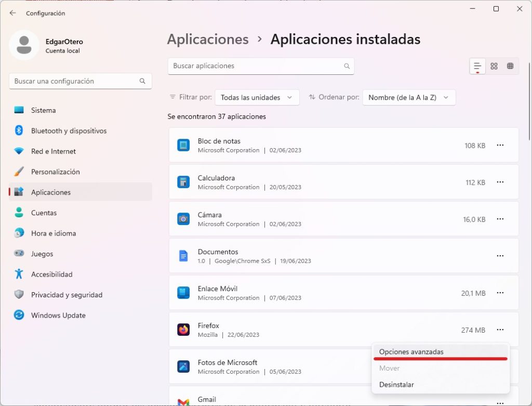Select Opciones avanzadas in context menu
Screen dimensions: 532x406
click(441, 352)
